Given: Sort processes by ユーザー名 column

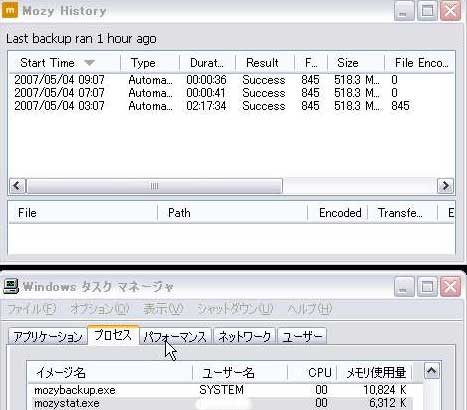Looking at the screenshot, I should click(240, 372).
